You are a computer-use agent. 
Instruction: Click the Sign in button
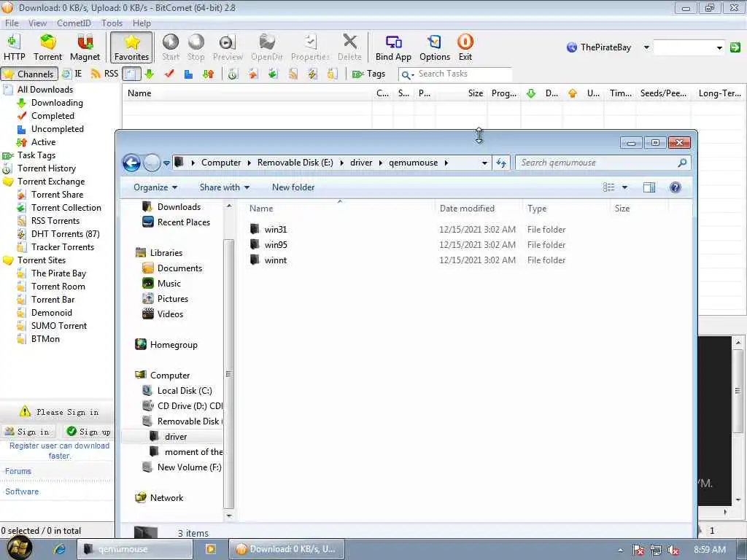click(x=28, y=432)
